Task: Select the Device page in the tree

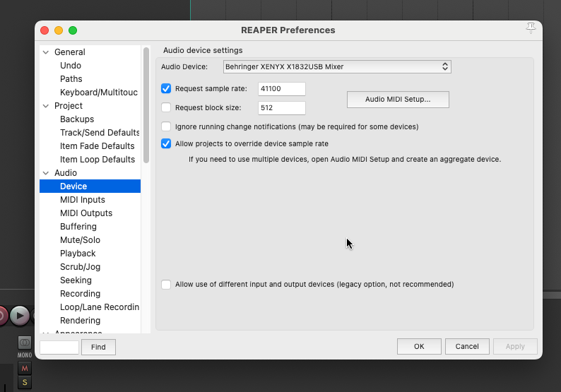Action: [90, 186]
